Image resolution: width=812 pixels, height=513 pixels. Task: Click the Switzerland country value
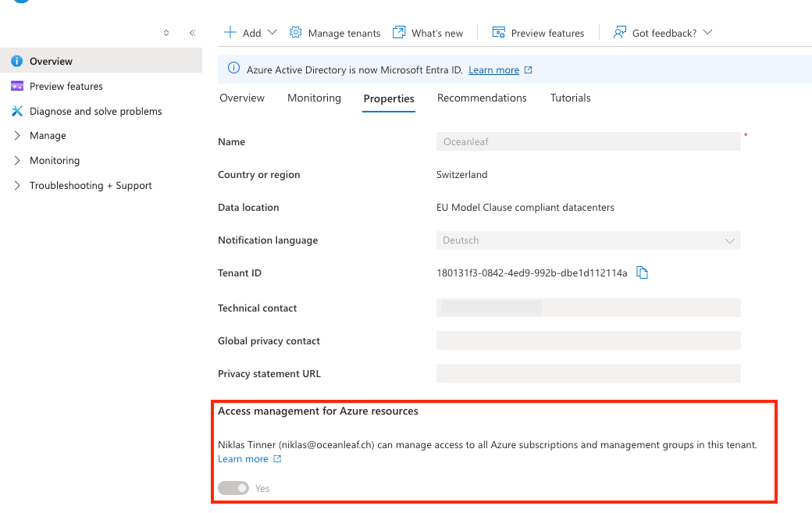tap(462, 174)
